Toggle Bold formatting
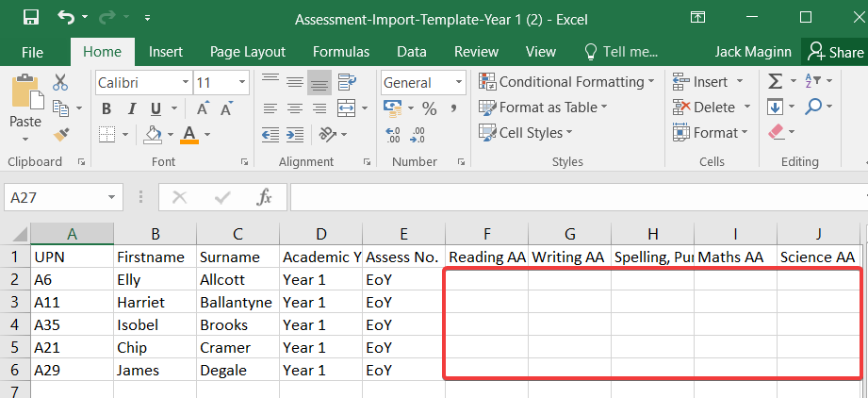868x398 pixels. tap(106, 108)
